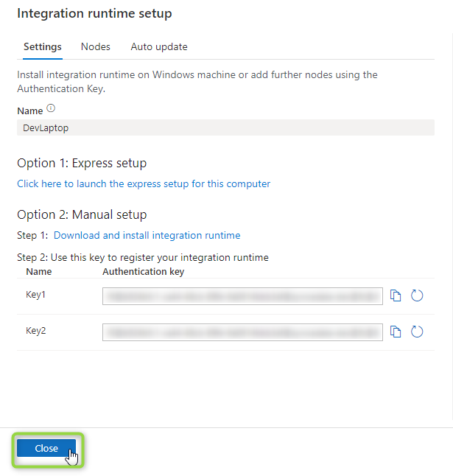
Task: Click the Name column header in key table
Action: pyautogui.click(x=39, y=271)
